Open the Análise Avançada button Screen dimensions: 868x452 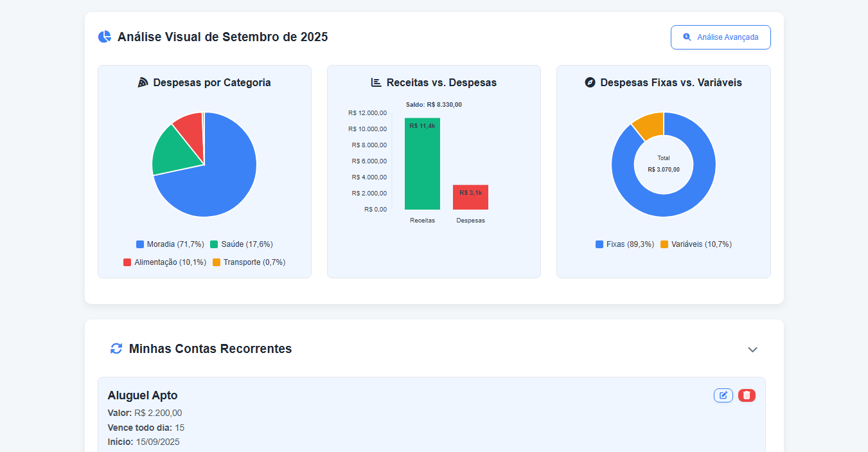[720, 37]
